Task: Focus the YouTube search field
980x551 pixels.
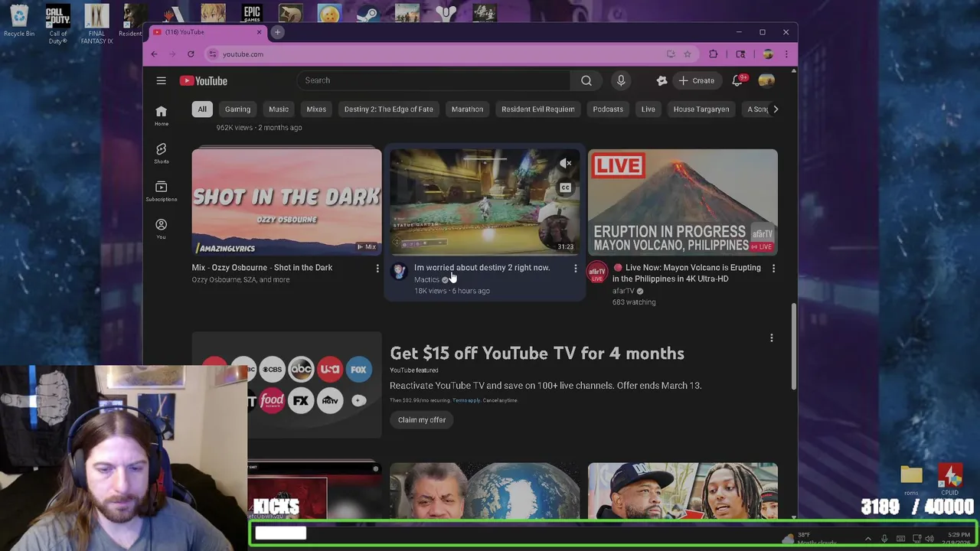Action: tap(433, 80)
